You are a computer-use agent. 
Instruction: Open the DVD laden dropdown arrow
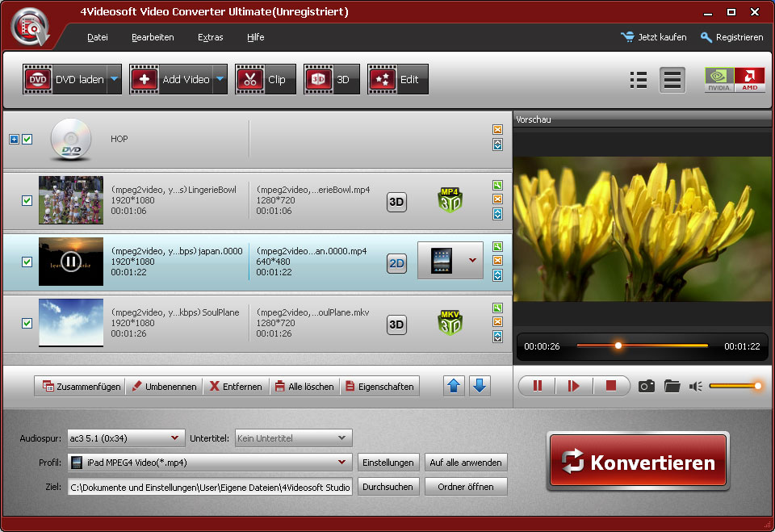(115, 79)
